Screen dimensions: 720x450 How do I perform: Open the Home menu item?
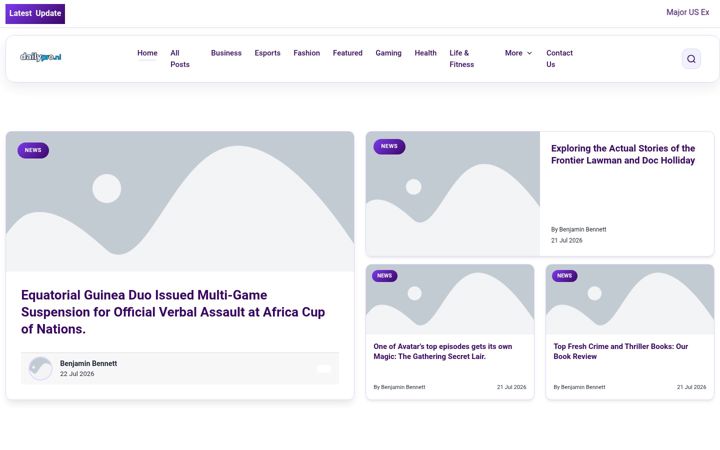tap(147, 53)
